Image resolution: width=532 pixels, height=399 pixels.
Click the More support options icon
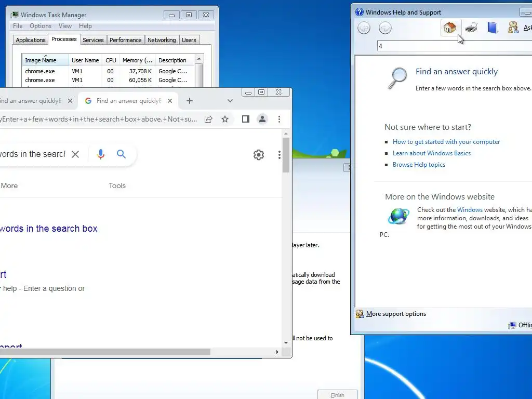pos(360,314)
